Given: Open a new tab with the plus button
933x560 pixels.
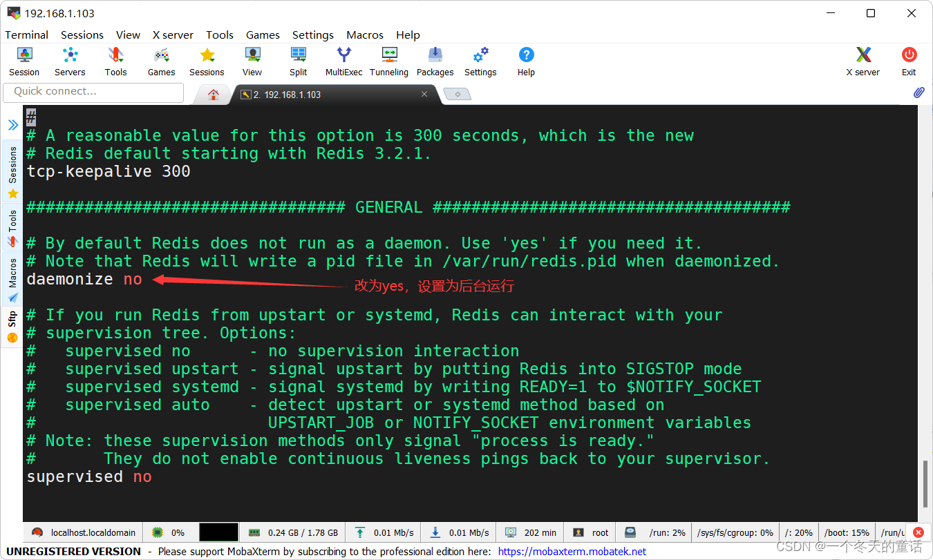Looking at the screenshot, I should (x=457, y=94).
